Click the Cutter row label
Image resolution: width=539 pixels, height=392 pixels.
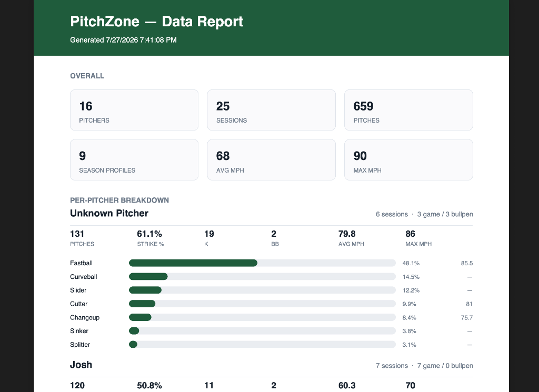point(79,304)
